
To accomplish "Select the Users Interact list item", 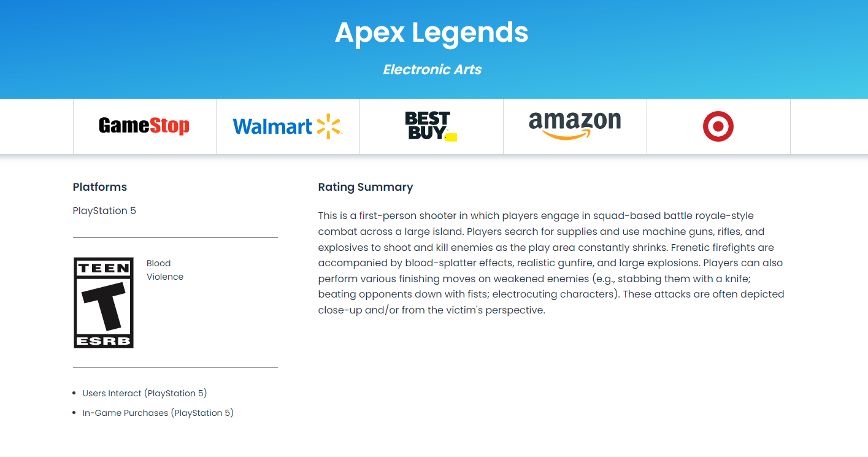I will [145, 393].
